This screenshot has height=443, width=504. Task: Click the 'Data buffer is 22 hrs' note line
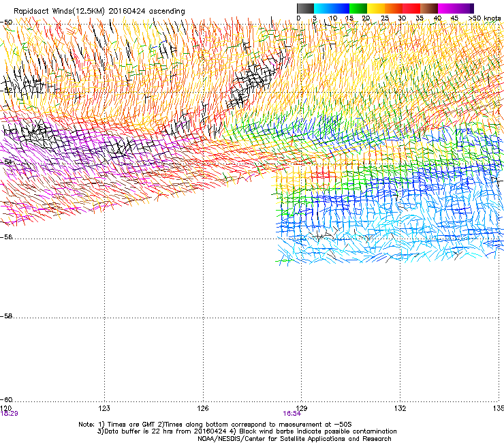247,431
